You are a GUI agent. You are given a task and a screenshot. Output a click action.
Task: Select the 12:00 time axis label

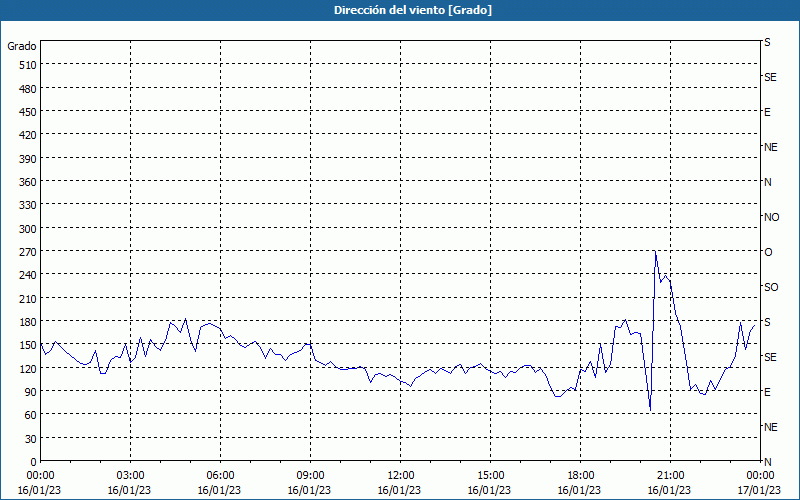click(401, 476)
